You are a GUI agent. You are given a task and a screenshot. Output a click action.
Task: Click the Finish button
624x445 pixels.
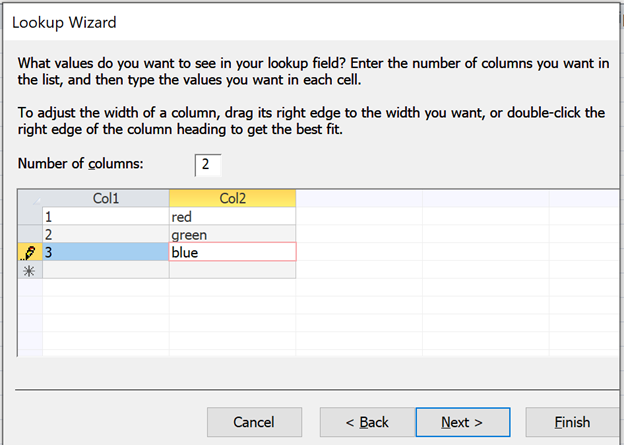(x=572, y=422)
